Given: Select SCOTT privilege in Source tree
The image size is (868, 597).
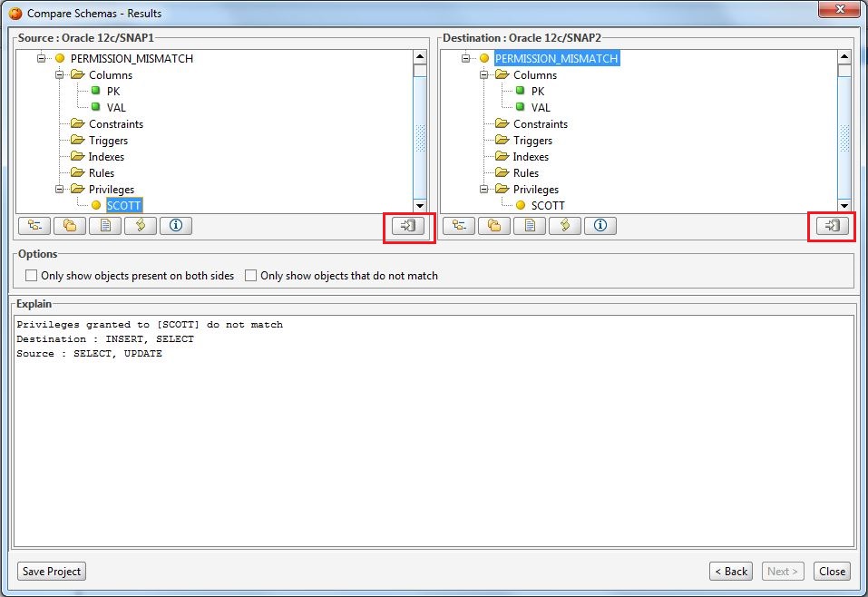Looking at the screenshot, I should pos(124,205).
